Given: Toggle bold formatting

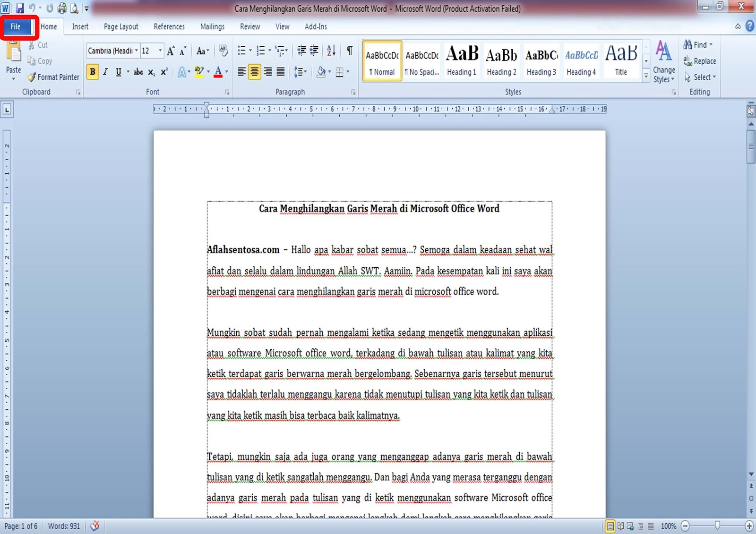Looking at the screenshot, I should point(93,72).
